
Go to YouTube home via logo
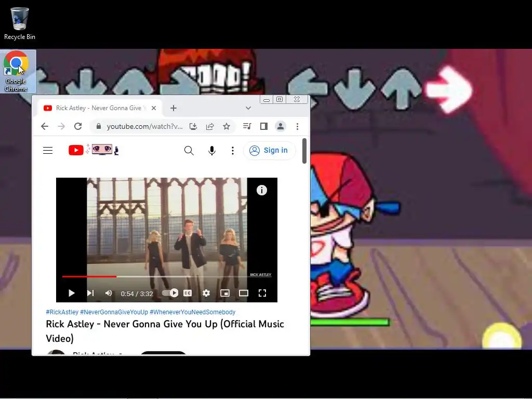point(94,150)
